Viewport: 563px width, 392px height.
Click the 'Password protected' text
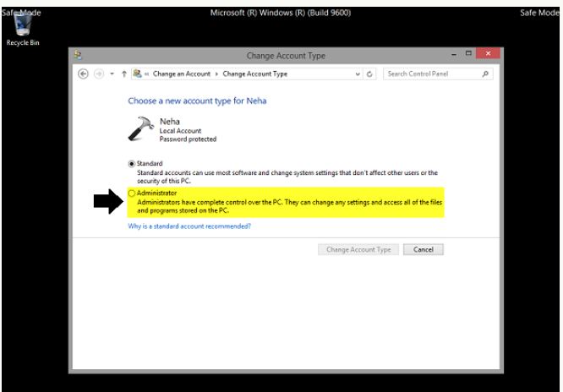pos(188,139)
